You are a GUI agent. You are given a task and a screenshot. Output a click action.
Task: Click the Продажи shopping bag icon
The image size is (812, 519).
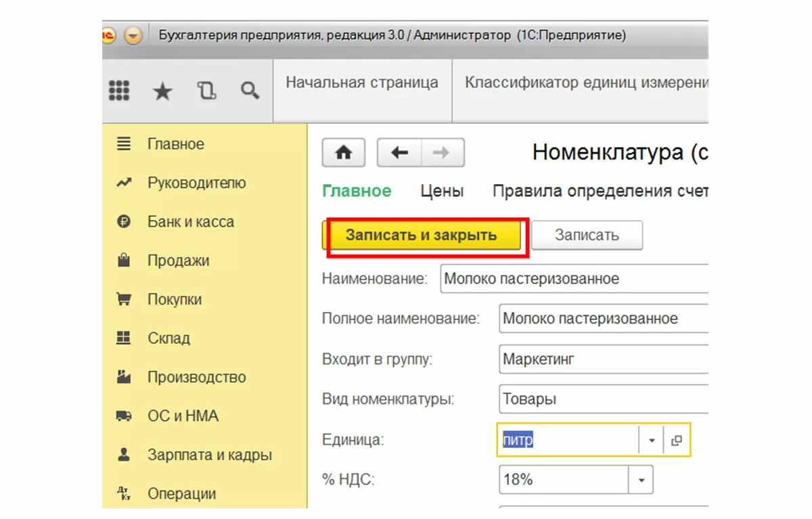coord(123,260)
